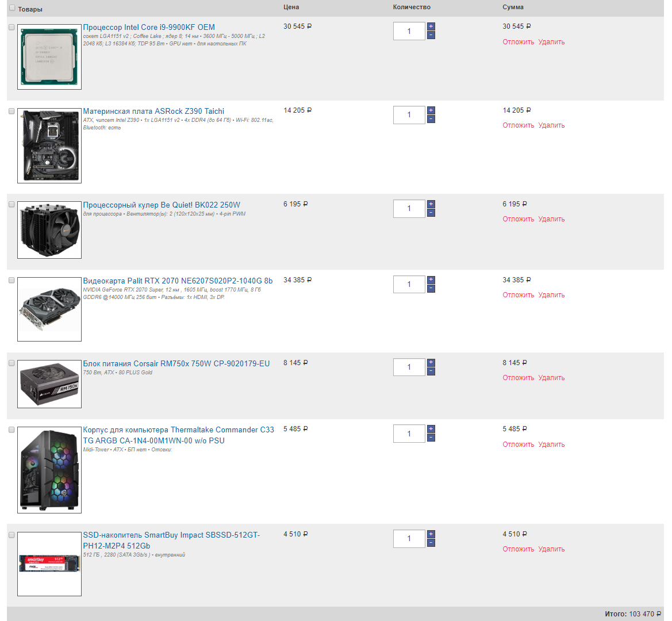Check the Palit RTX 2070 row checkbox
This screenshot has width=672, height=621.
point(11,280)
